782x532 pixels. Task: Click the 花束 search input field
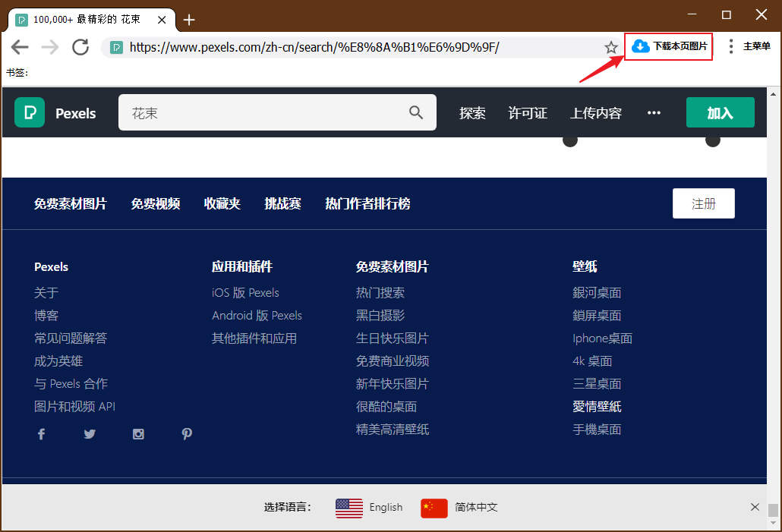[x=266, y=113]
